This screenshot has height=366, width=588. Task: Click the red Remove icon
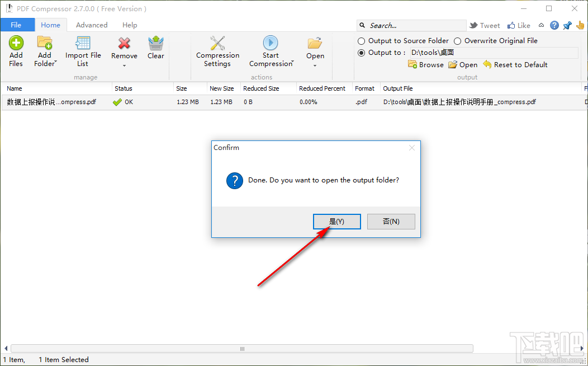(x=124, y=43)
